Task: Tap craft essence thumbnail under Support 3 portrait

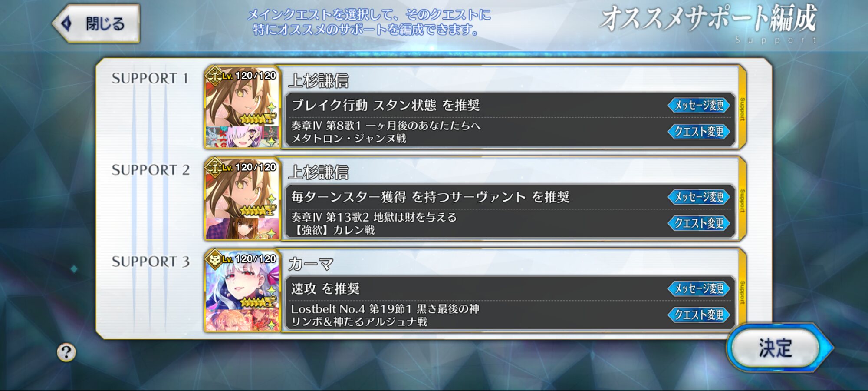Action: (x=242, y=320)
